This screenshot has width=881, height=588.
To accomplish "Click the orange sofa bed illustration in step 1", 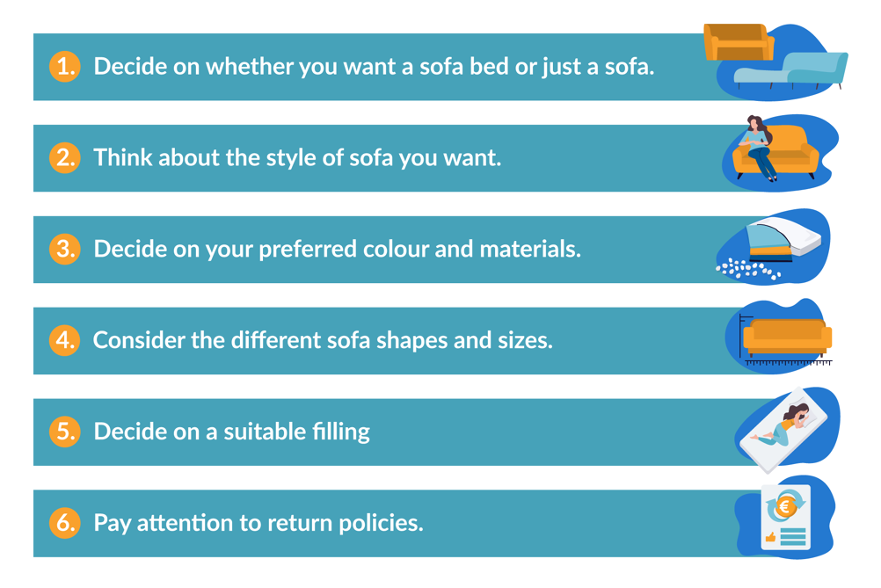I will (739, 42).
